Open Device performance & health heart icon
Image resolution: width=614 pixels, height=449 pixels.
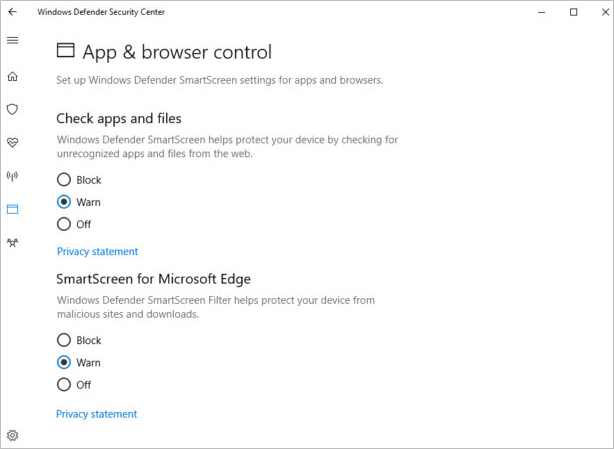point(12,142)
